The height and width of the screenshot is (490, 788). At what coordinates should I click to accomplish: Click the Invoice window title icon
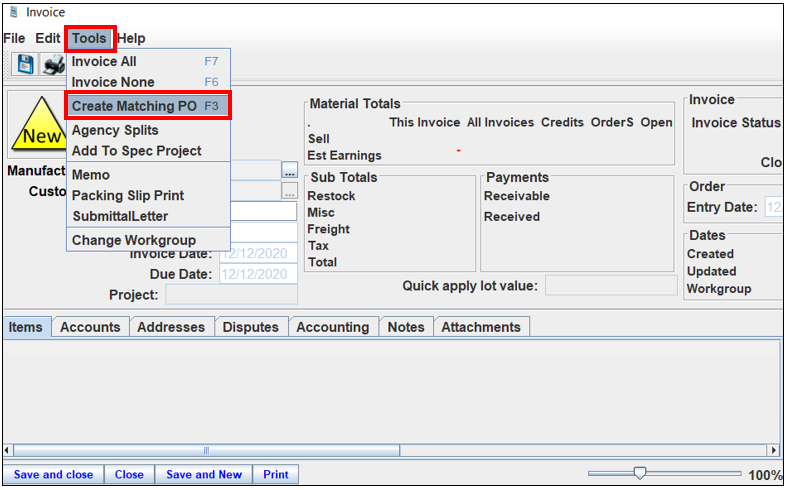(14, 12)
